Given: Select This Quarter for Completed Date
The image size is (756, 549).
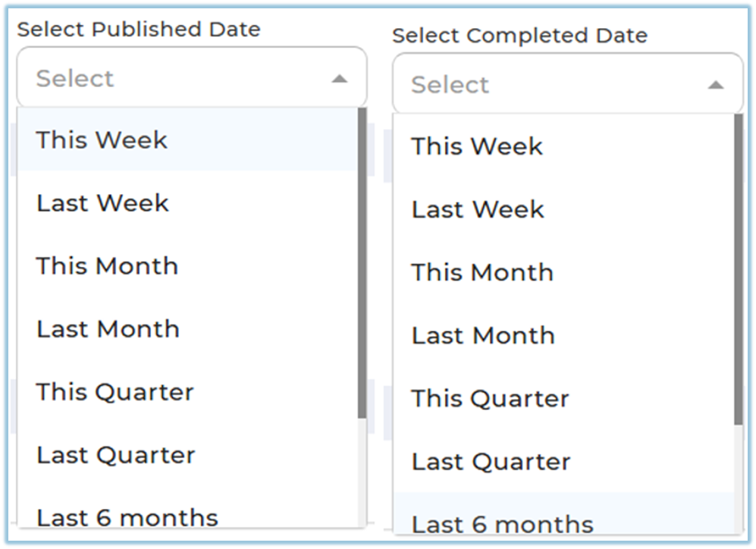Looking at the screenshot, I should tap(491, 397).
